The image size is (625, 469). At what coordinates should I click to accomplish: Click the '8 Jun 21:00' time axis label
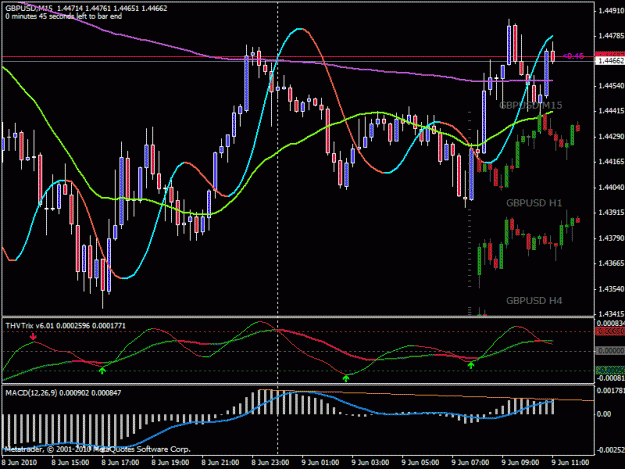click(220, 463)
